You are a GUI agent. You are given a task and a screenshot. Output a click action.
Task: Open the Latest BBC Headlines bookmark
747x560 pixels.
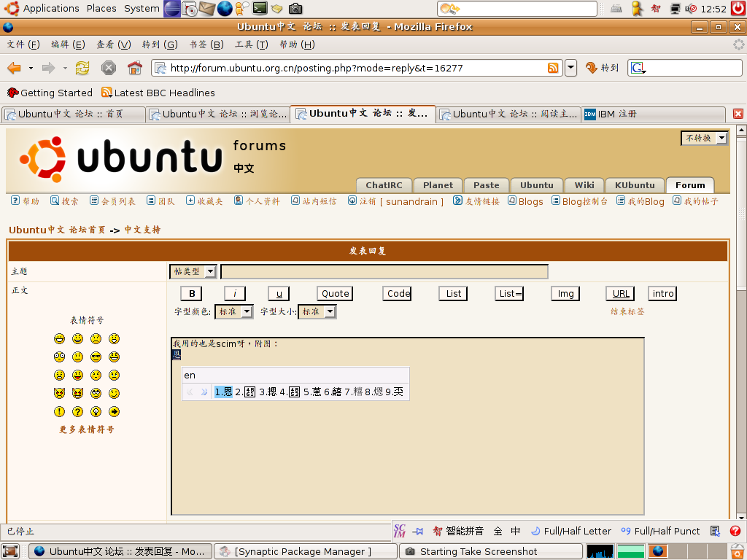click(x=158, y=93)
